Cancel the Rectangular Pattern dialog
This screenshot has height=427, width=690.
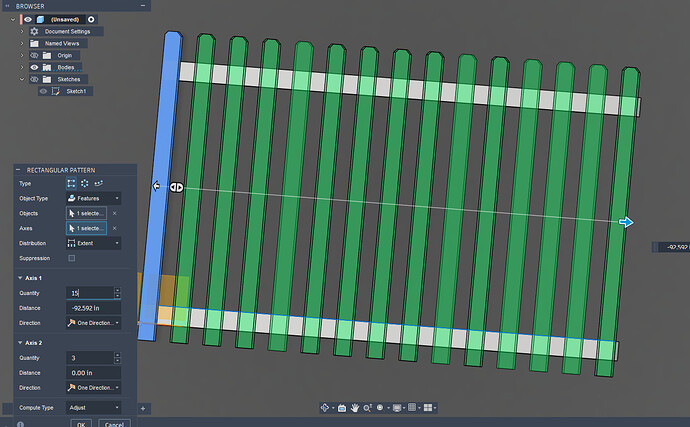[114, 423]
